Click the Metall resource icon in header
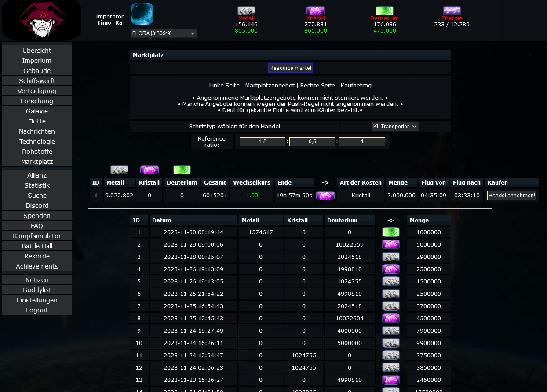 coord(246,11)
